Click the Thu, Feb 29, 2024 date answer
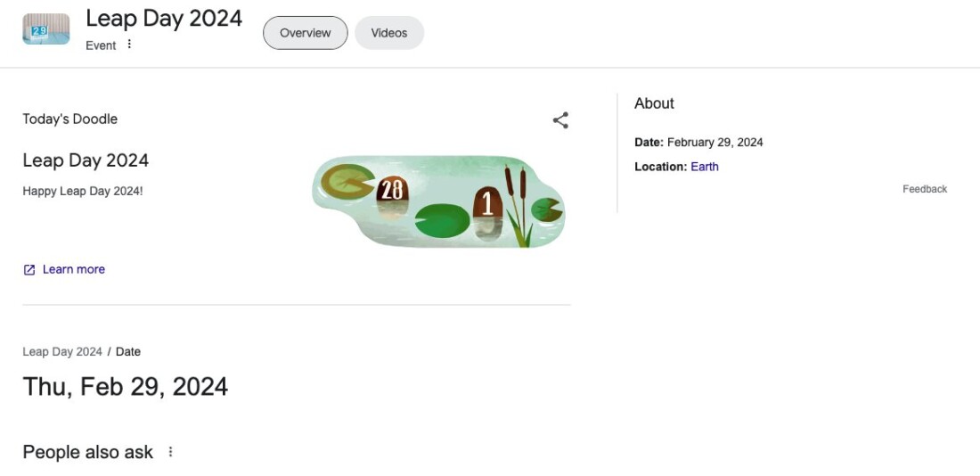 tap(126, 387)
